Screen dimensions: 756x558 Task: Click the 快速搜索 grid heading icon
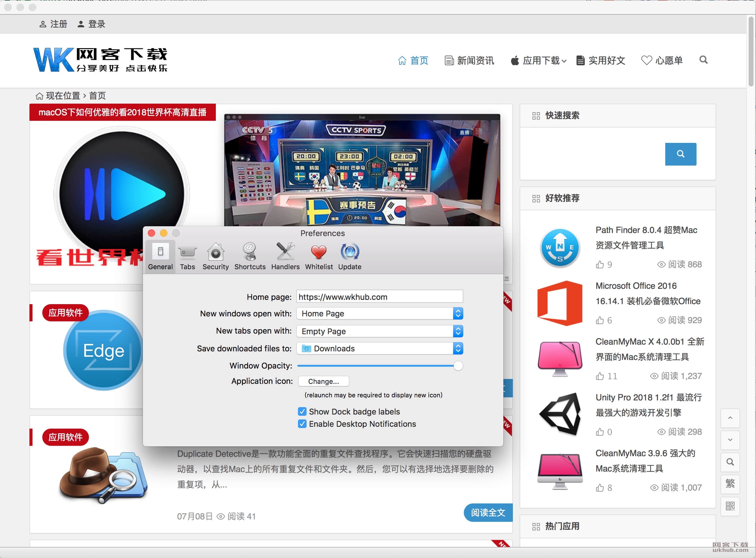click(x=536, y=116)
